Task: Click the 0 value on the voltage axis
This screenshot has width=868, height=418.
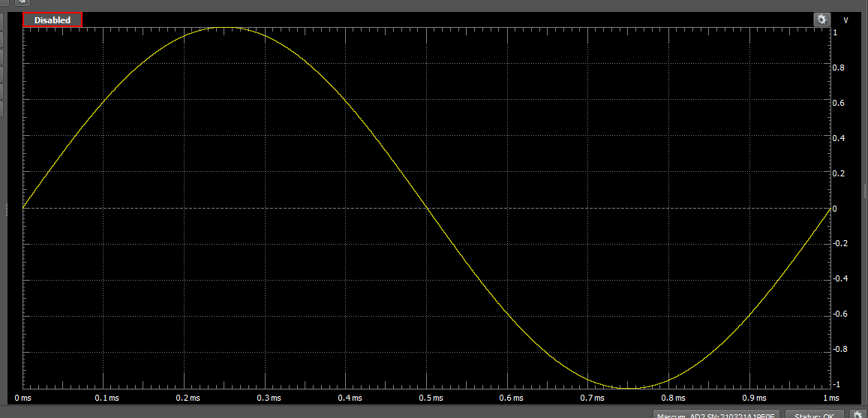Action: tap(835, 209)
